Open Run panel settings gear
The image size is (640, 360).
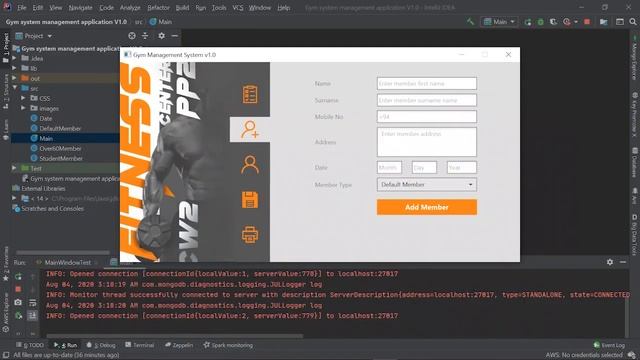(x=610, y=262)
